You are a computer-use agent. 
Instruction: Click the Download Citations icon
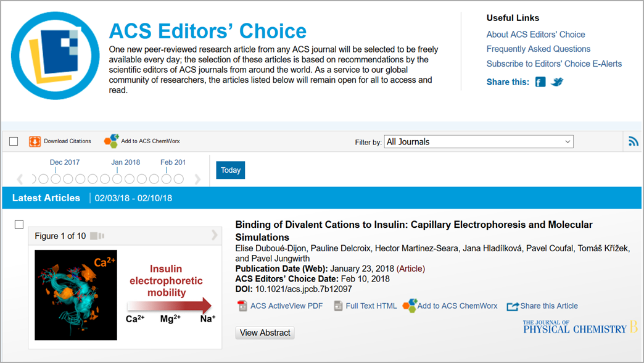[35, 141]
